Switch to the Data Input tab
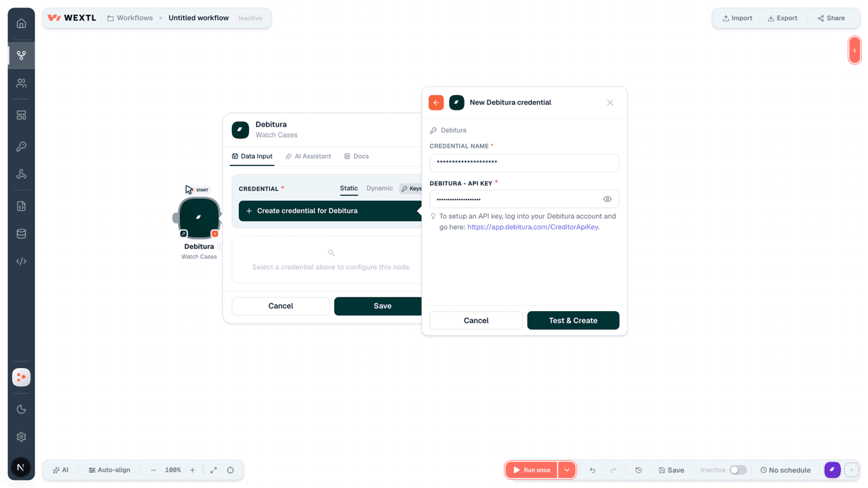868x488 pixels. (x=252, y=157)
